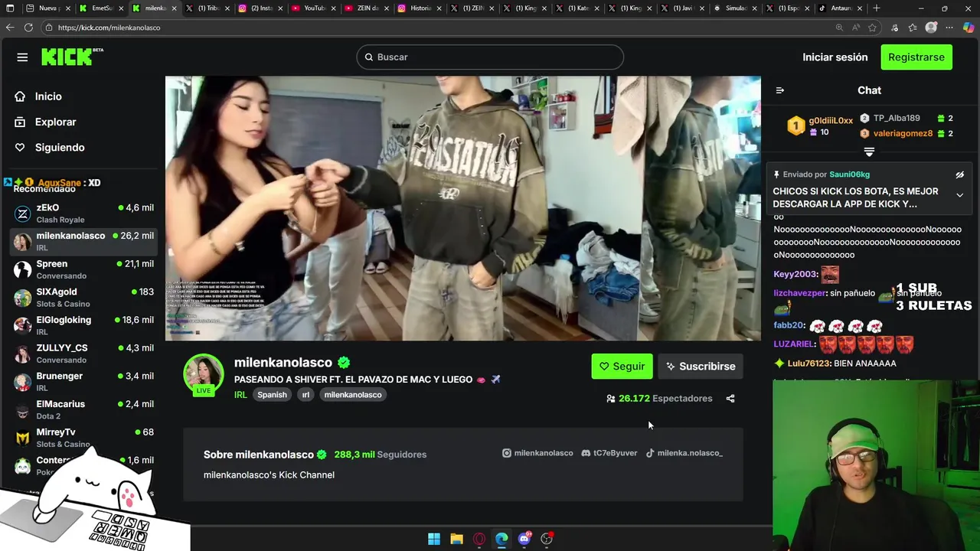980x551 pixels.
Task: Click the green Registrarse button
Action: point(916,57)
